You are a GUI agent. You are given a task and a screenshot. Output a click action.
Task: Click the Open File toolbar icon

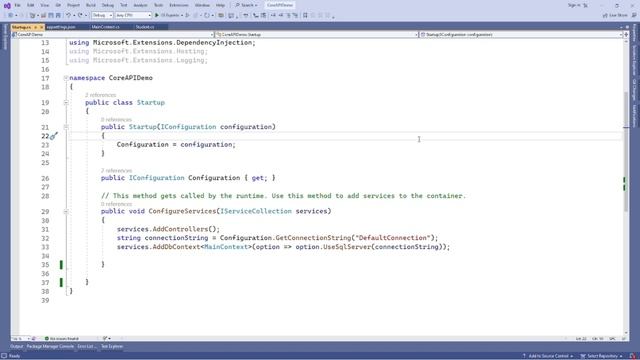(43, 15)
